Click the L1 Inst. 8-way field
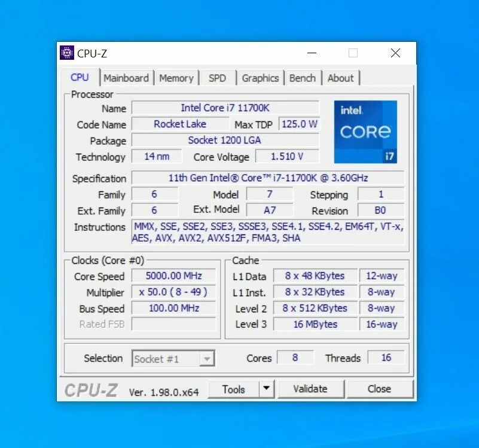The width and height of the screenshot is (479, 448). [382, 292]
